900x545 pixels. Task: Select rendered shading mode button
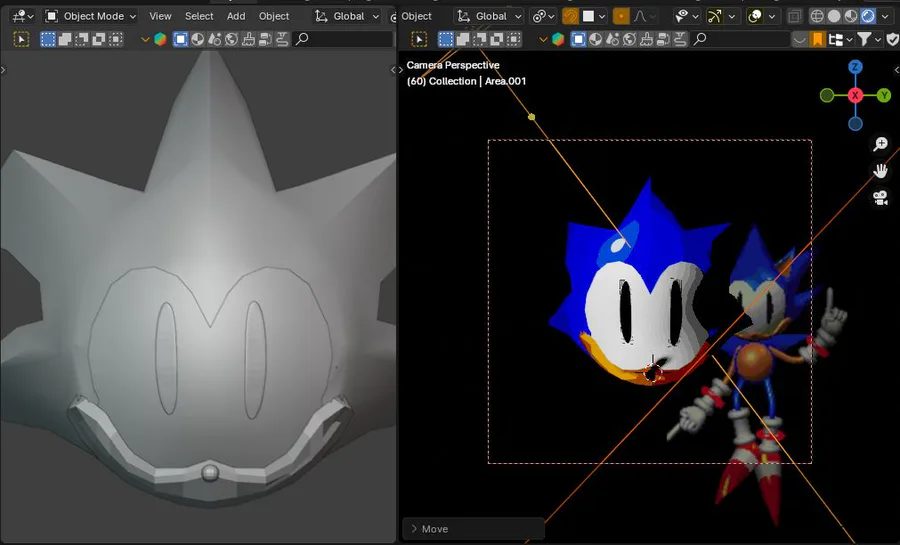point(868,16)
